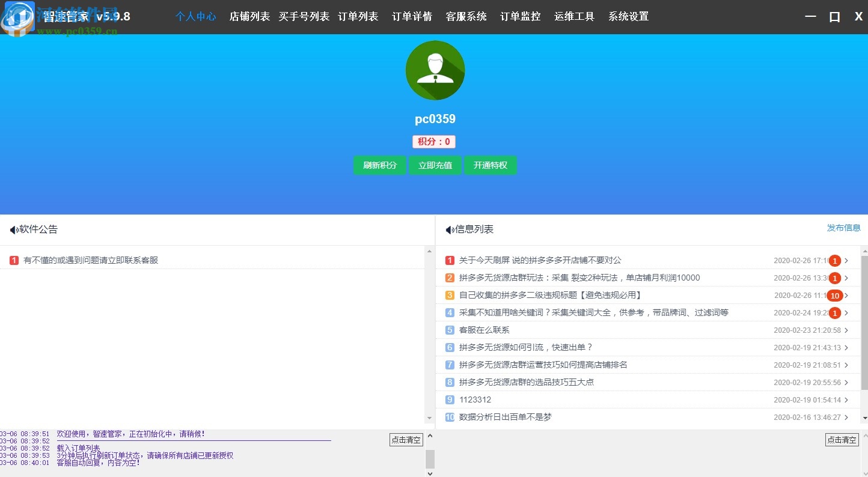
Task: Switch to 订单监控 menu item
Action: (520, 17)
